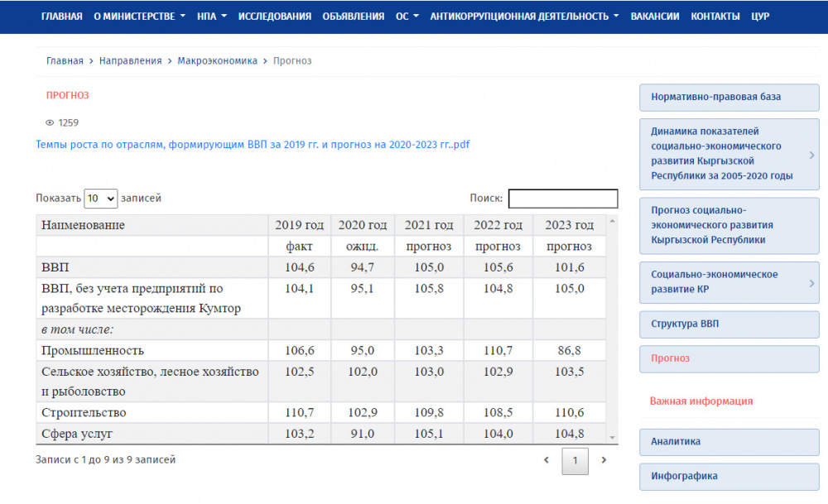Viewport: 828px width, 504px height.
Task: Go to previous table page arrow
Action: pyautogui.click(x=546, y=460)
